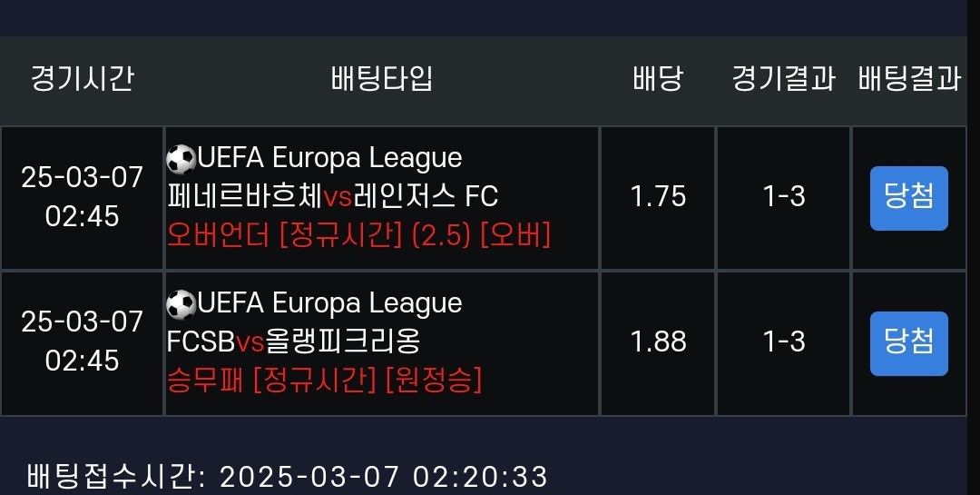Select the 배팅타입 column header

coord(382,79)
